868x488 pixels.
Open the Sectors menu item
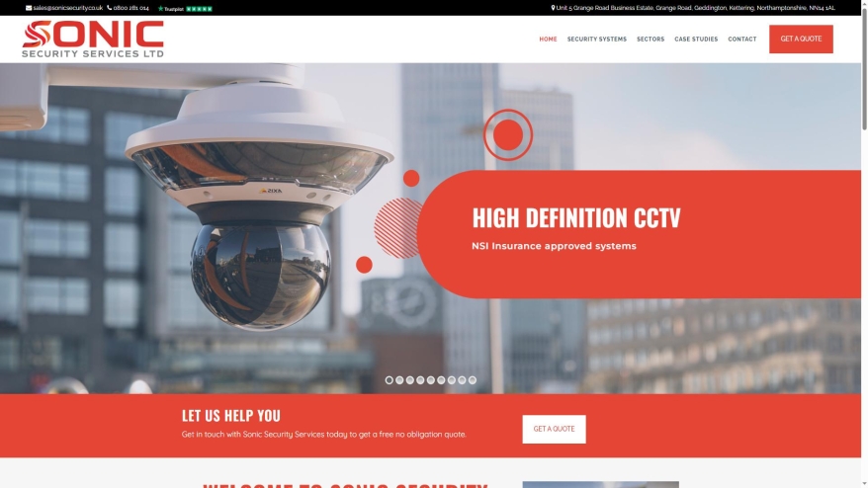(651, 40)
